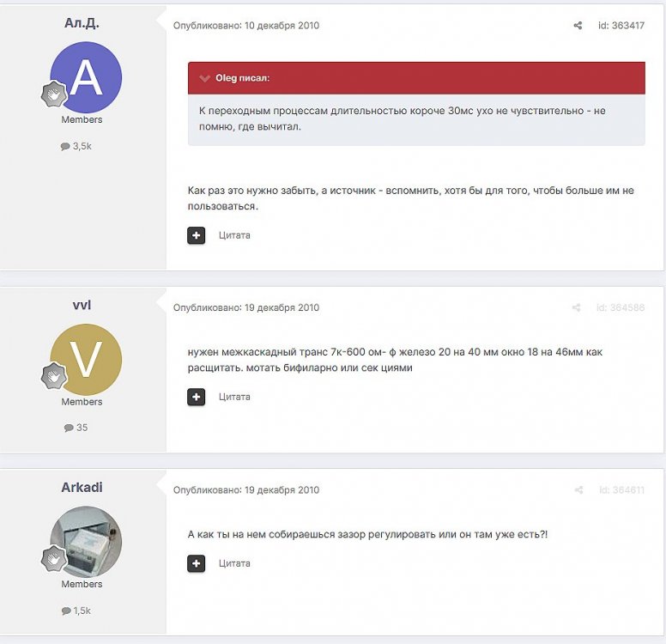Click Цитата under vvl's post
The height and width of the screenshot is (644, 666).
click(x=234, y=397)
